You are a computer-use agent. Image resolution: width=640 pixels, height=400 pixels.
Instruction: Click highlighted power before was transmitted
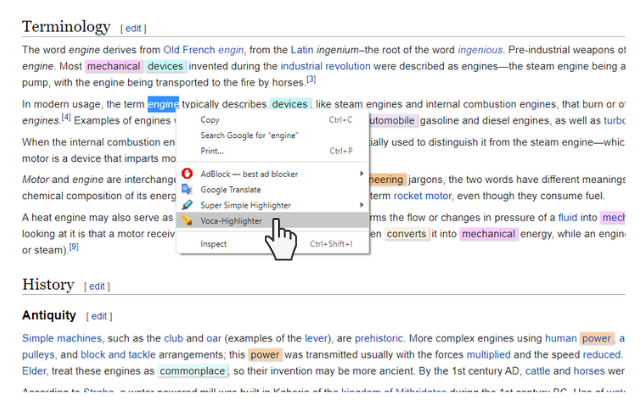(x=265, y=355)
